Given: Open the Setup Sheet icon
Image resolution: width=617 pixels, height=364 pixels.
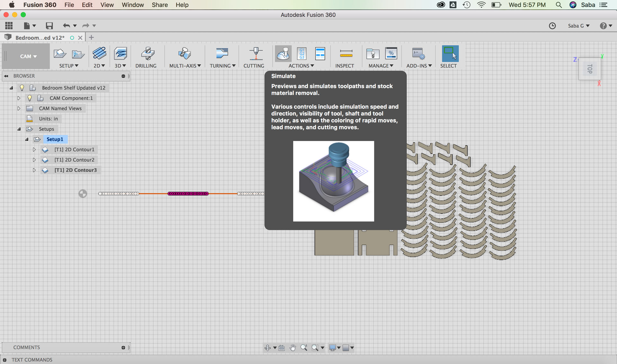Looking at the screenshot, I should [x=320, y=54].
